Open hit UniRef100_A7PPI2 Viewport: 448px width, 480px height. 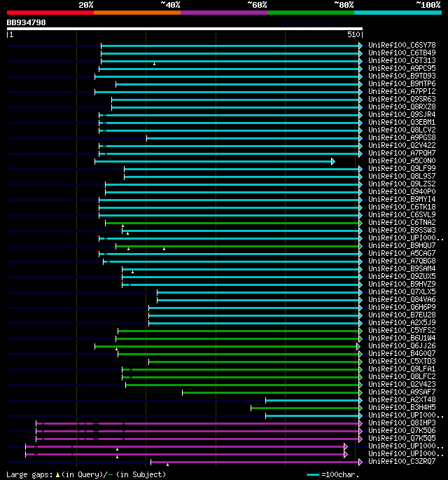tap(402, 91)
